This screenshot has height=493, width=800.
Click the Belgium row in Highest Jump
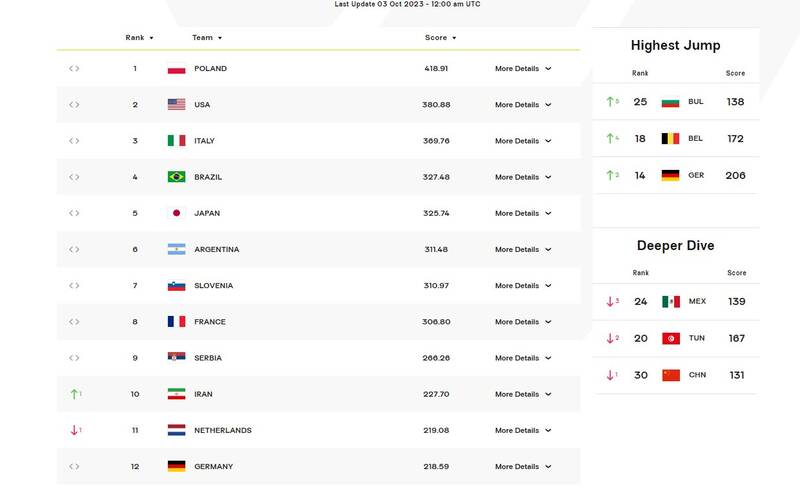pos(676,139)
